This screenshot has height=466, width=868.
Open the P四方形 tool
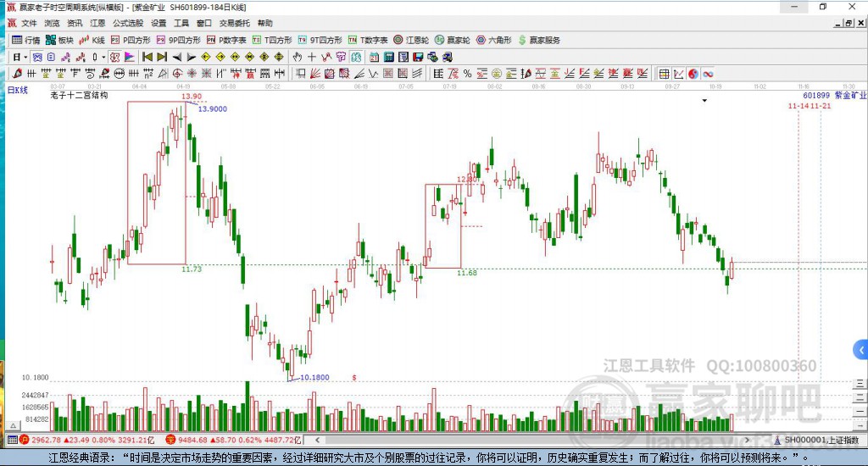[x=131, y=40]
